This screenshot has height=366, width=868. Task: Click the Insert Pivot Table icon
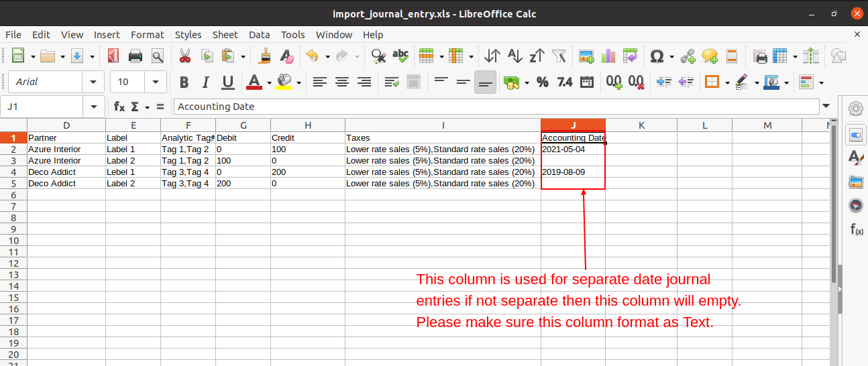(x=631, y=56)
